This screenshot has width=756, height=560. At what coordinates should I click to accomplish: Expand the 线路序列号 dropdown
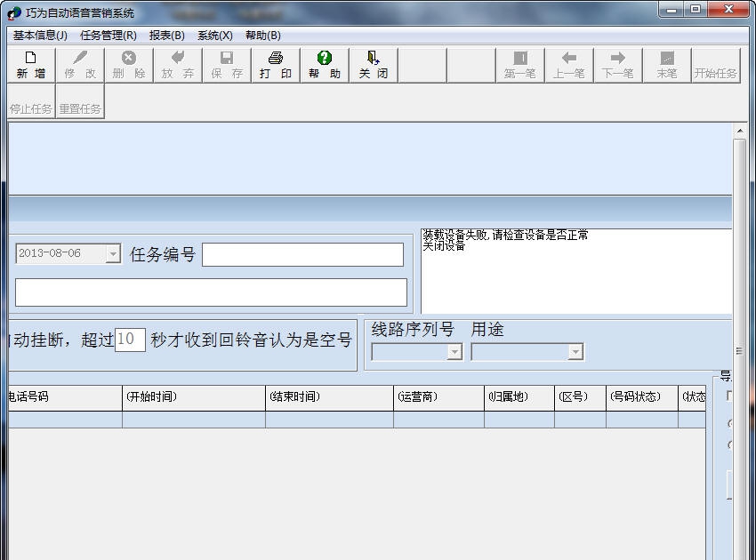[454, 352]
